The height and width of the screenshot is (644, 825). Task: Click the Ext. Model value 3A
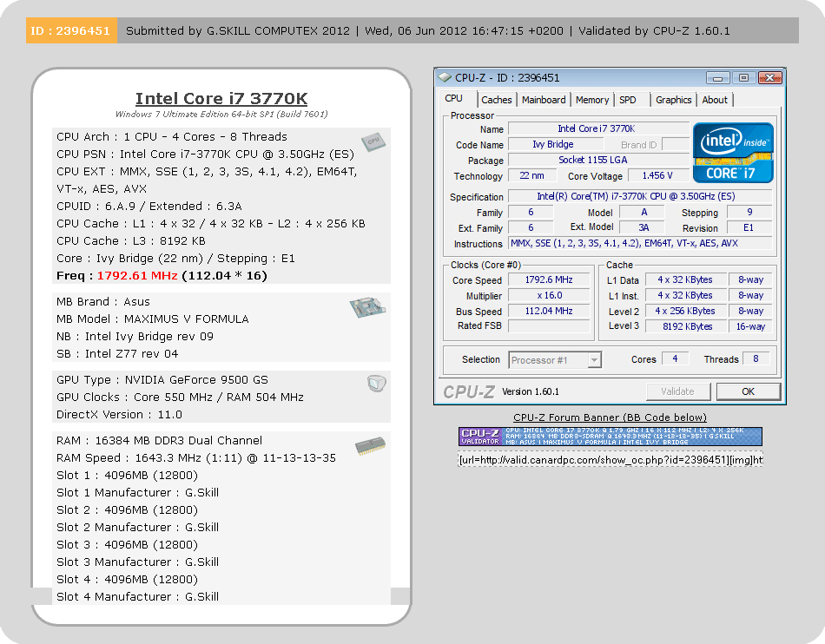coord(642,227)
